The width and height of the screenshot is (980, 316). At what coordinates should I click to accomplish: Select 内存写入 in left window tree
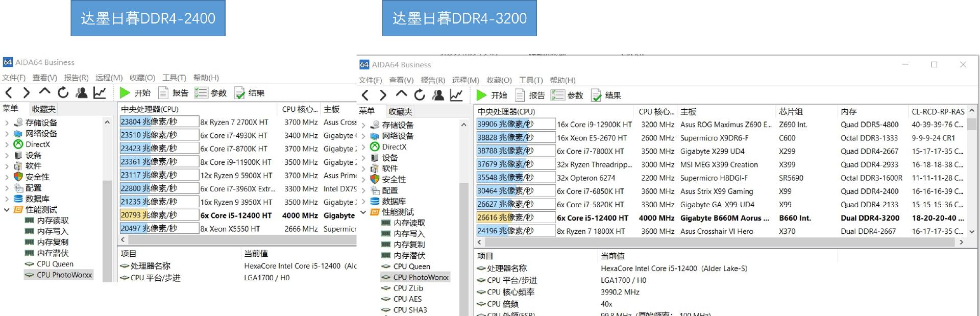coord(46,231)
